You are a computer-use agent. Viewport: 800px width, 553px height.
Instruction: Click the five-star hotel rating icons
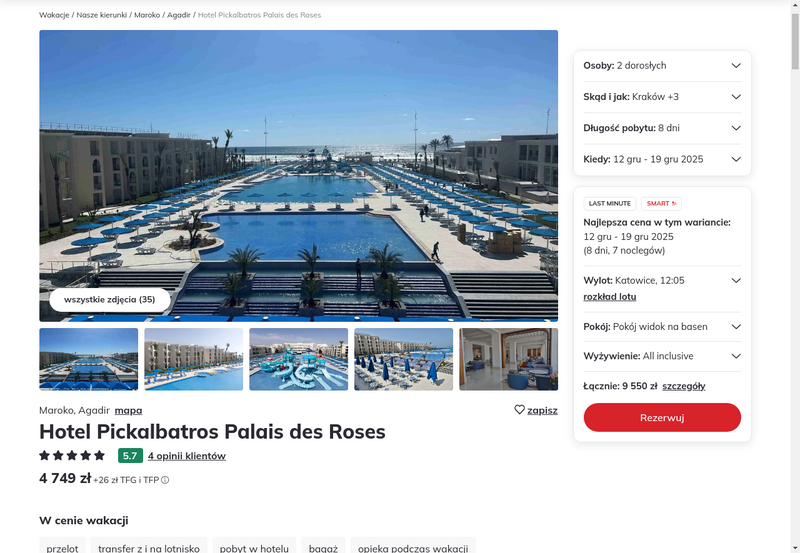click(x=72, y=455)
